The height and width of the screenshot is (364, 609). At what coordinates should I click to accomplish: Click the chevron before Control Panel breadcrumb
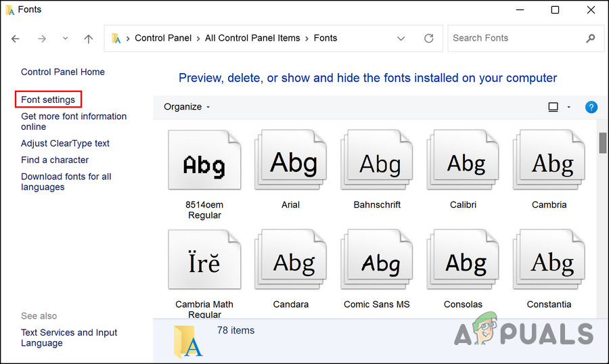(128, 39)
